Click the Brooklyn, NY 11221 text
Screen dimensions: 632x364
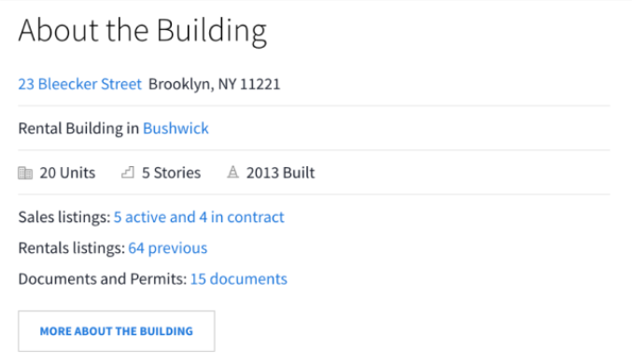tap(214, 84)
